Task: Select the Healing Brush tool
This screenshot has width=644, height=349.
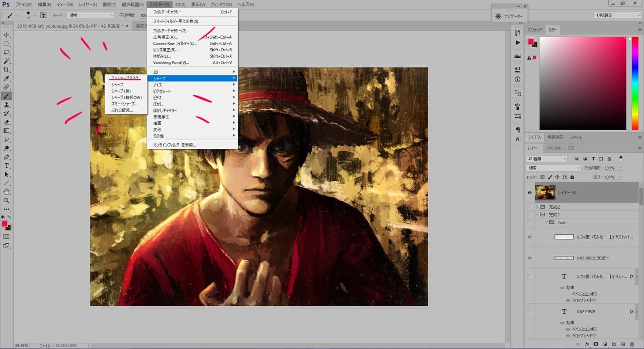Action: [x=7, y=87]
